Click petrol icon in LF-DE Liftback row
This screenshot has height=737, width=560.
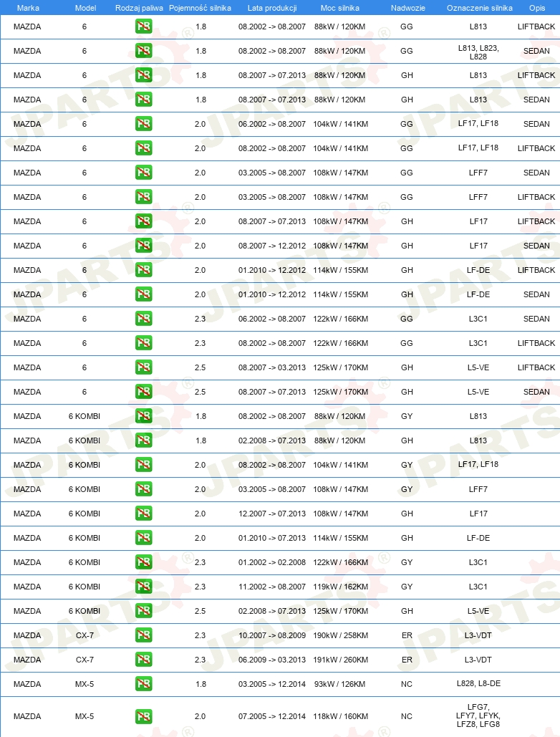click(x=143, y=270)
